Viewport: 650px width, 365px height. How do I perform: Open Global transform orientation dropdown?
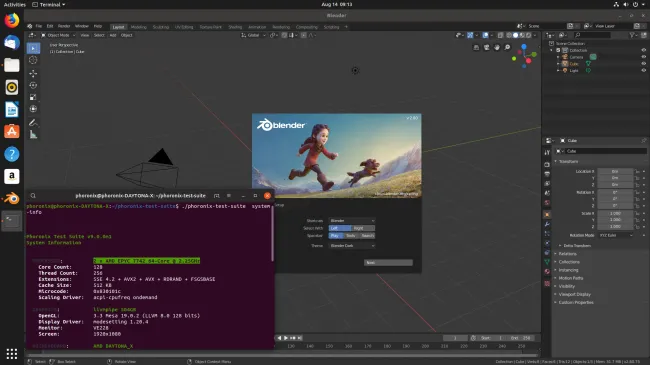tap(253, 35)
